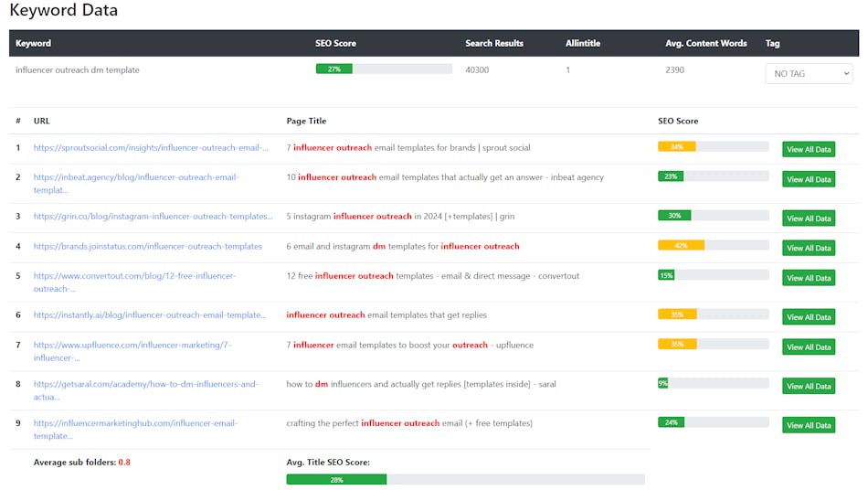Click the 27% keyword SEO score bar

pos(383,69)
